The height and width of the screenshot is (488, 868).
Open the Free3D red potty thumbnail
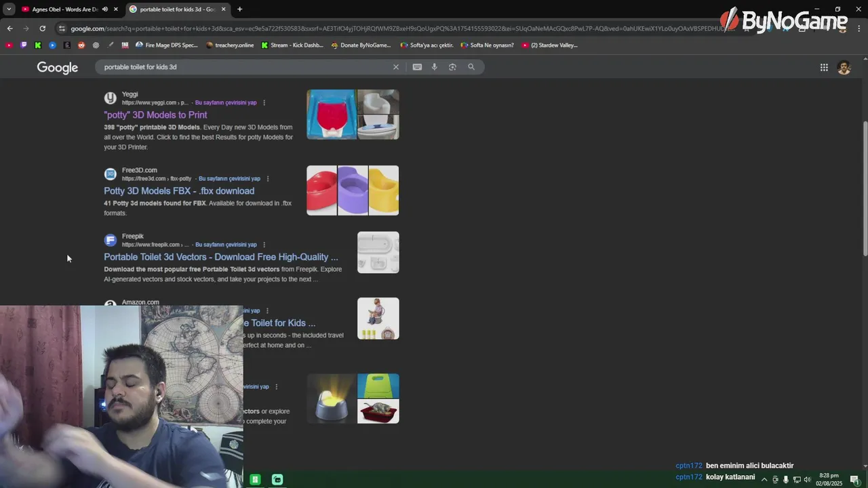[x=321, y=190]
